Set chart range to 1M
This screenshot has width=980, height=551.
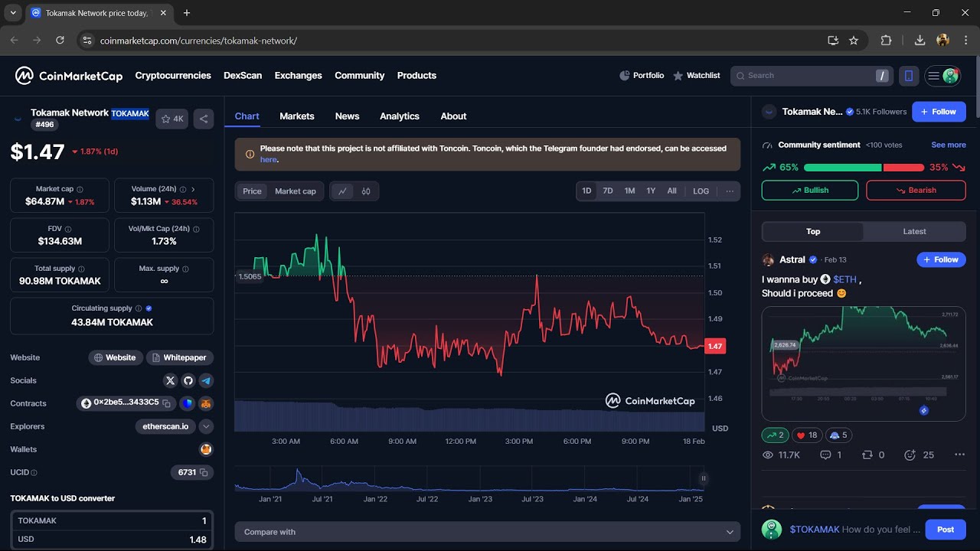(x=629, y=191)
